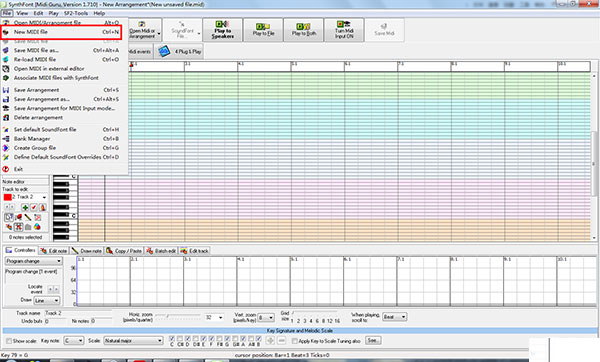600x362 pixels.
Task: Click the colored balls icon in the Note editor
Action: tap(37, 227)
